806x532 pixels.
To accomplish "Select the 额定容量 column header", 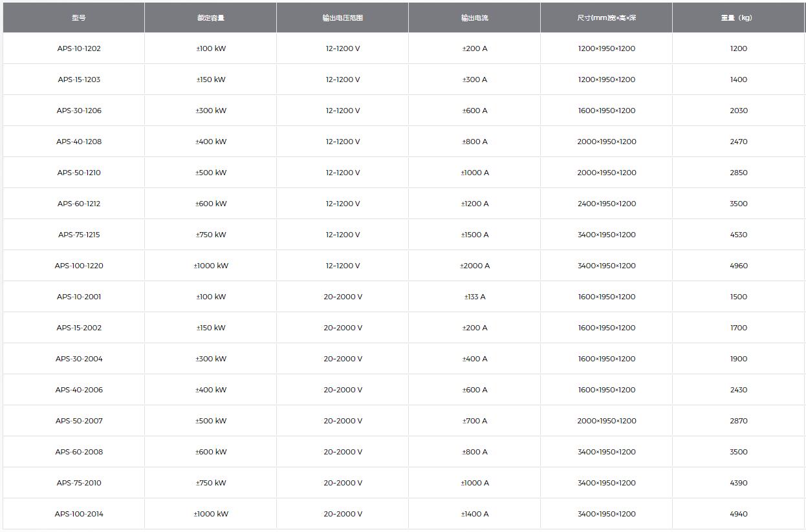I will (x=211, y=18).
